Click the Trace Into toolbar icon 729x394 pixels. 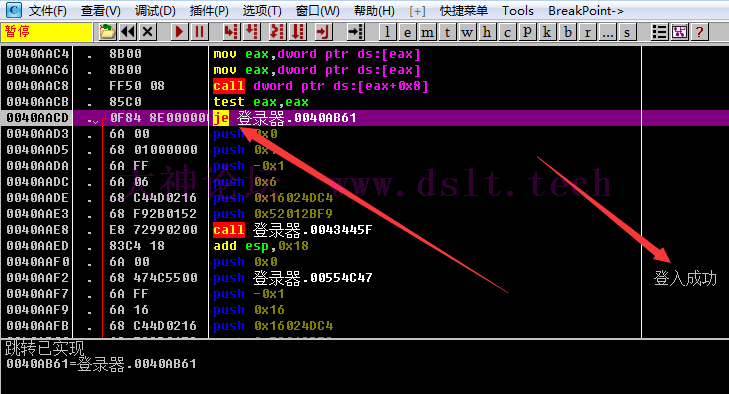[x=277, y=32]
